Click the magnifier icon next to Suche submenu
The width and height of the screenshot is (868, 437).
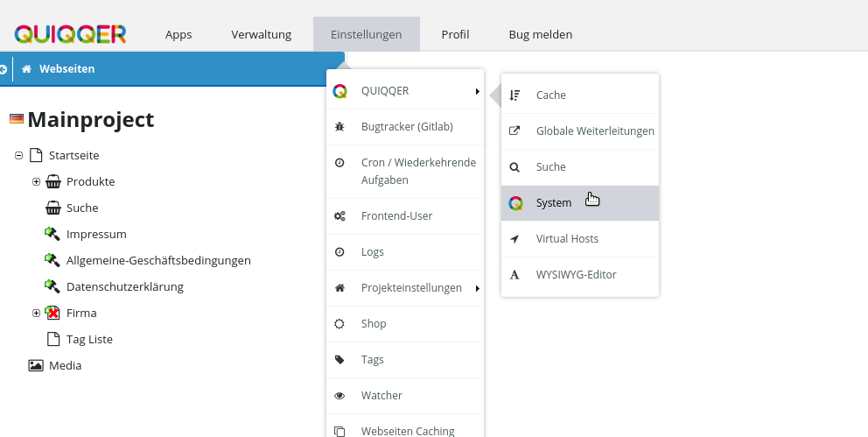click(x=515, y=167)
